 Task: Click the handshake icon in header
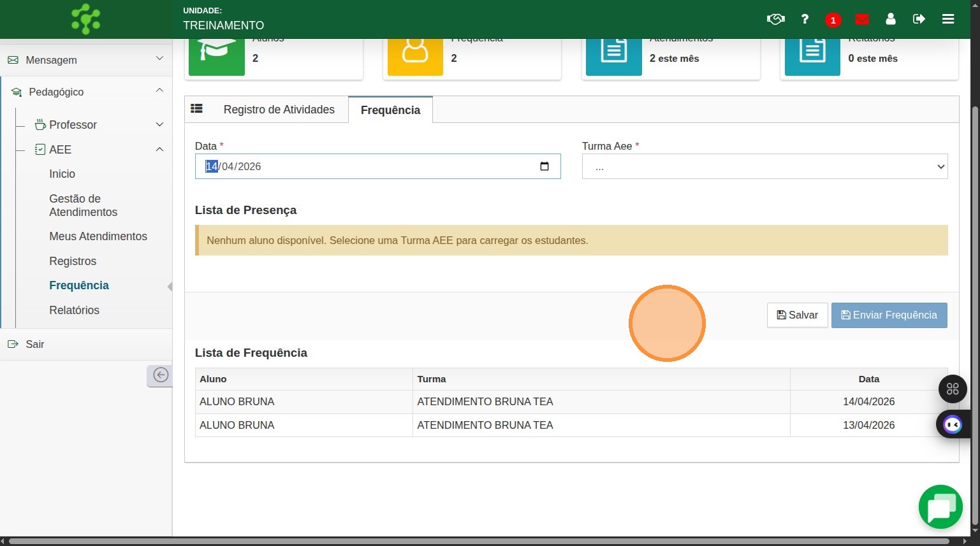tap(775, 19)
